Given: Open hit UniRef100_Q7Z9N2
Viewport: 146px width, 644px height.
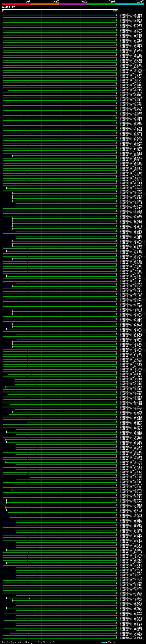Looking at the screenshot, I should [x=131, y=22].
